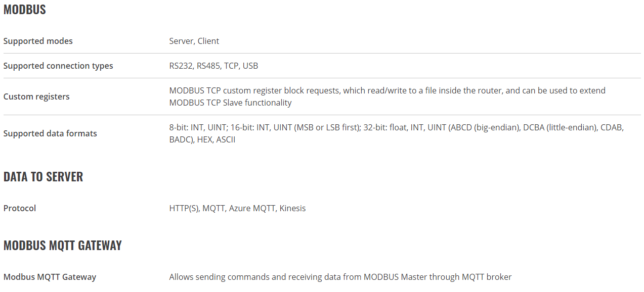Click the word Kinesis in the Protocol row

click(292, 208)
